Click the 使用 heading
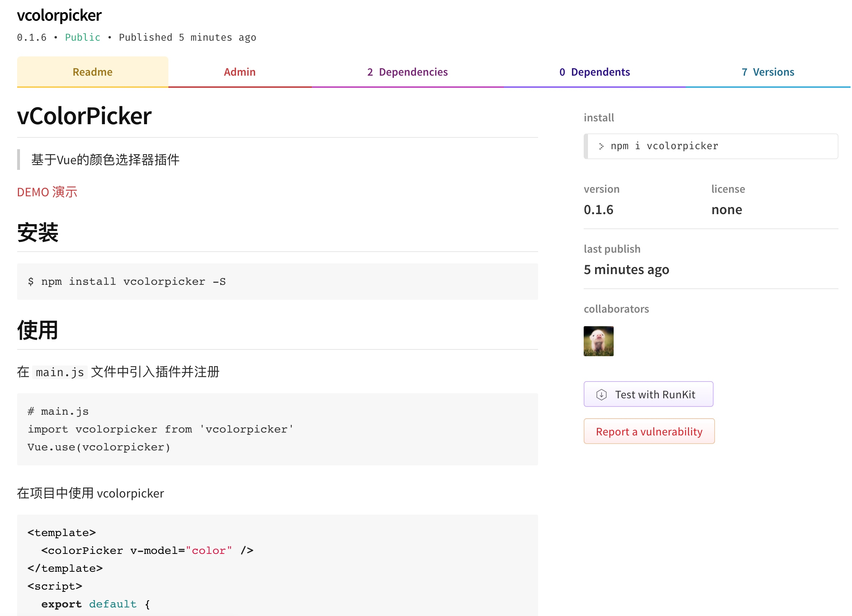The height and width of the screenshot is (616, 852). coord(37,330)
